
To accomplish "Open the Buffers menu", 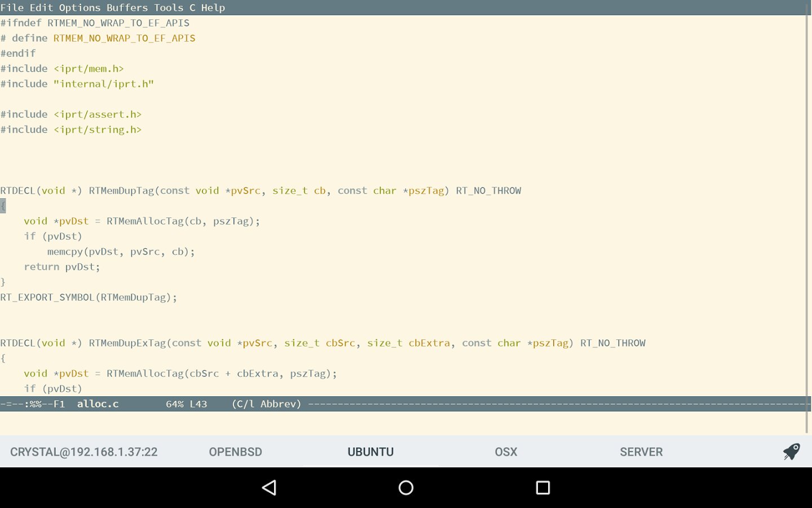I will pyautogui.click(x=127, y=8).
